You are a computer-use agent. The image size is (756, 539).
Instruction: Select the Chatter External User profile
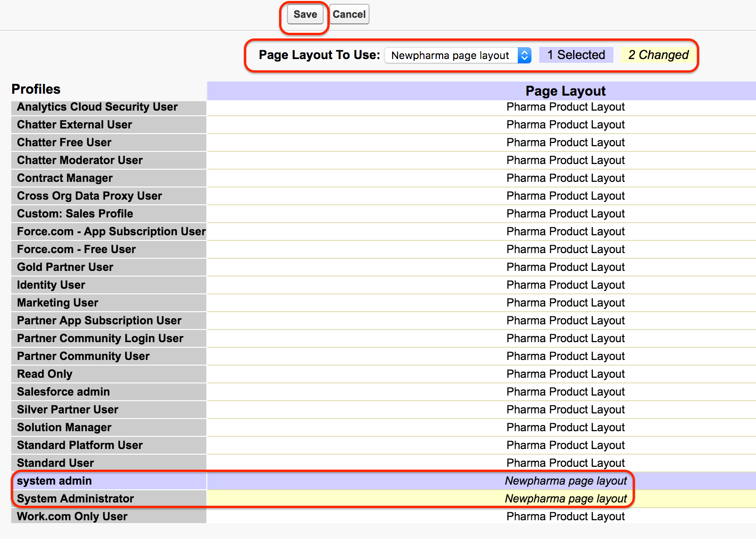[x=74, y=125]
